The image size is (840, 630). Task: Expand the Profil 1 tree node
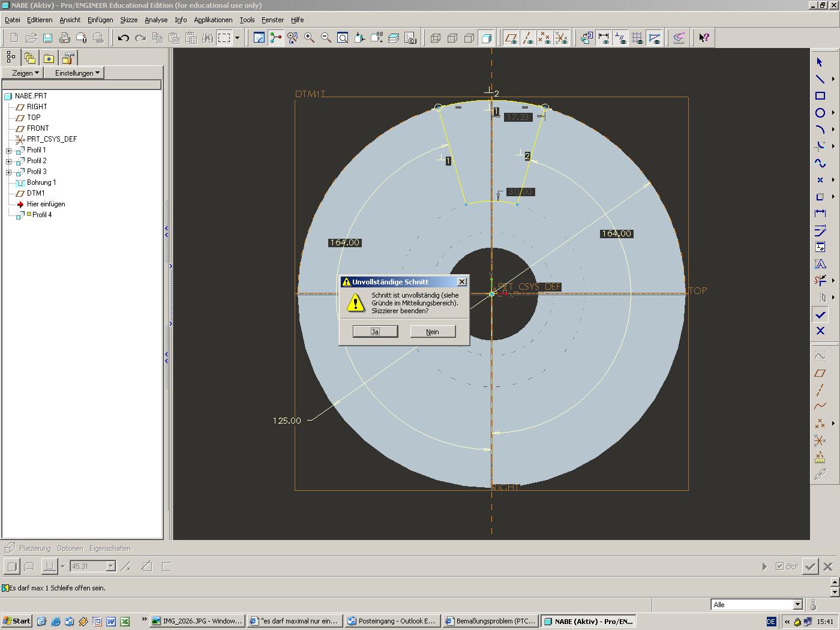pos(9,151)
